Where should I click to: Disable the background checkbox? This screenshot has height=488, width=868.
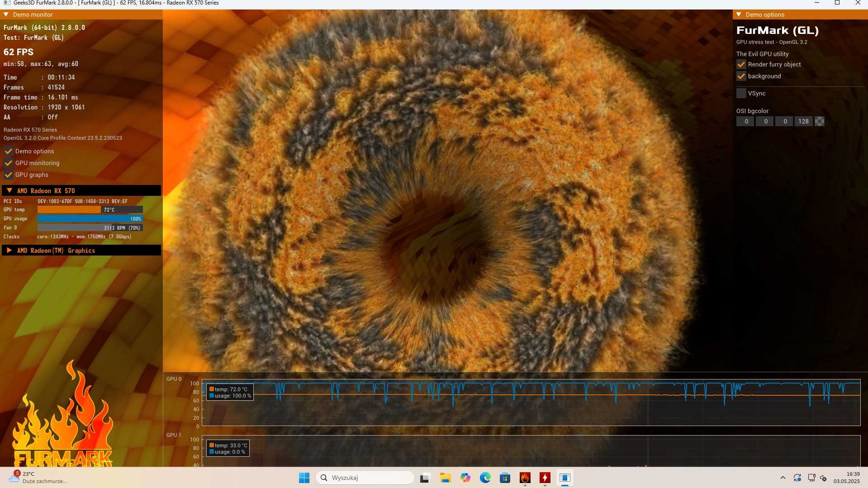pyautogui.click(x=741, y=76)
